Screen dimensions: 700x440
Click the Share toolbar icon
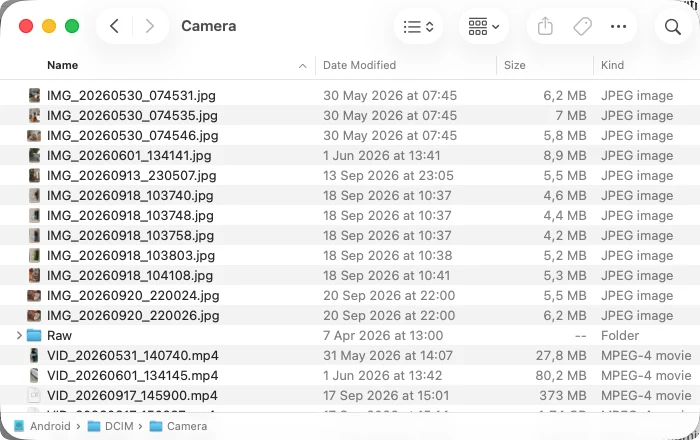click(545, 26)
